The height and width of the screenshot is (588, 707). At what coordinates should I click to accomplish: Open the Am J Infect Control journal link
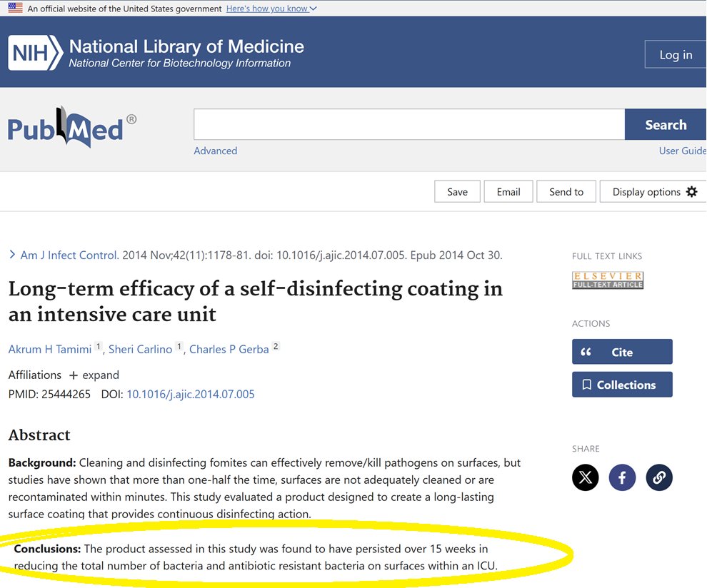(x=69, y=255)
